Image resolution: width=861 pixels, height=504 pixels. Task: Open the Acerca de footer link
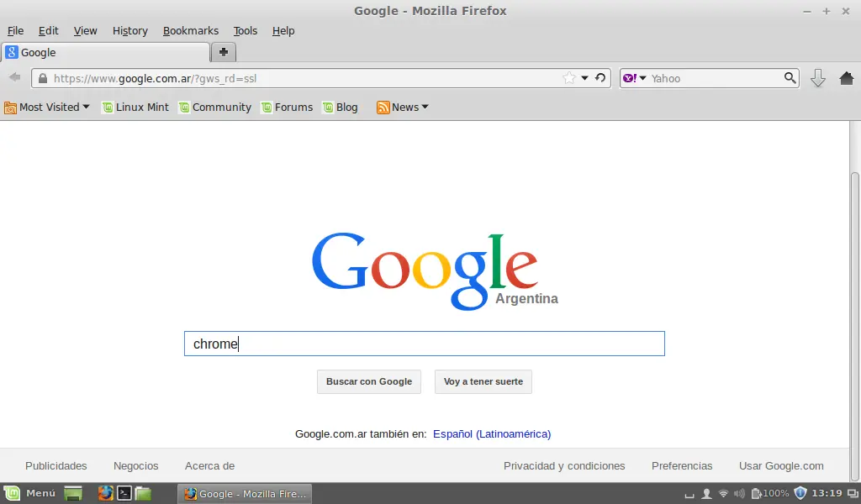point(209,465)
